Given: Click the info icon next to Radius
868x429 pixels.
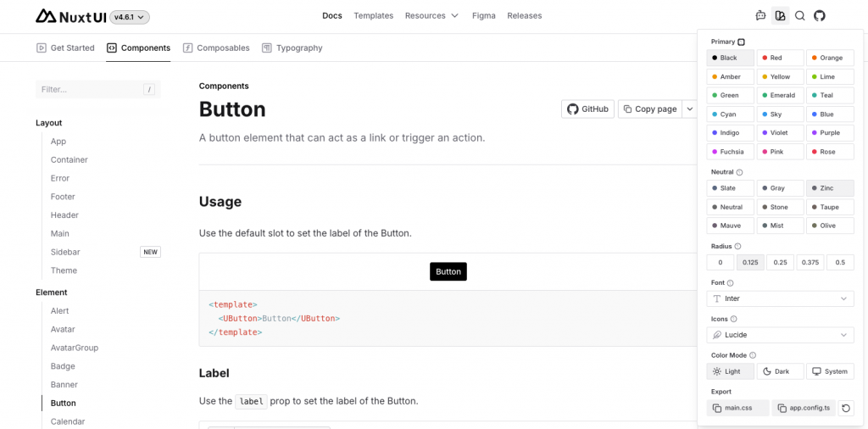Looking at the screenshot, I should point(737,247).
